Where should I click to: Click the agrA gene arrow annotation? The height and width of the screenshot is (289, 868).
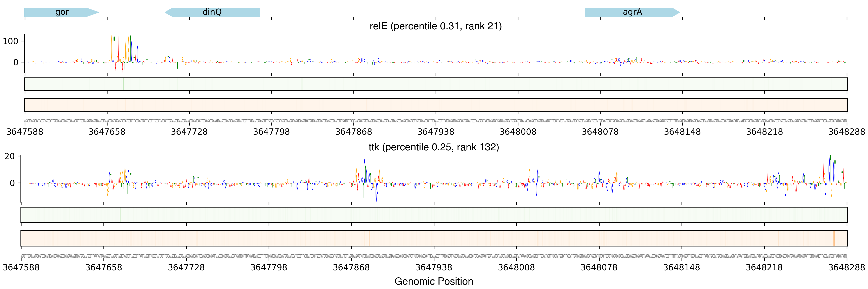pos(632,12)
